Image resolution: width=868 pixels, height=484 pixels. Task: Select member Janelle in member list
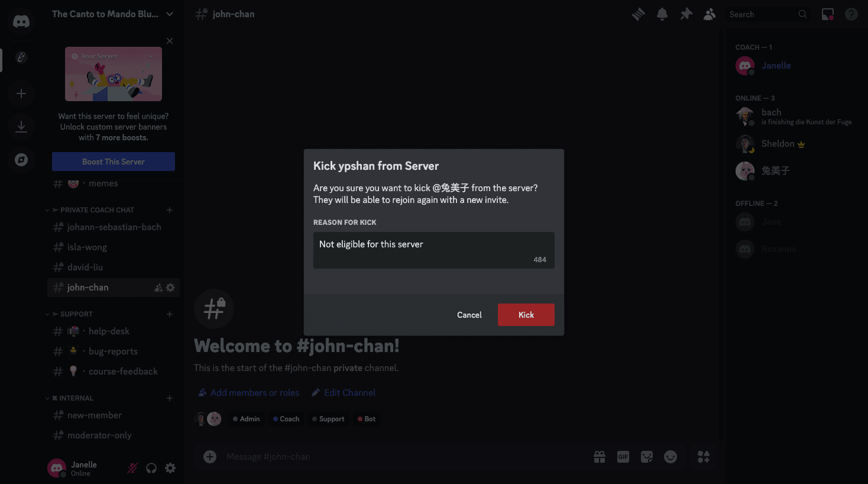795,66
